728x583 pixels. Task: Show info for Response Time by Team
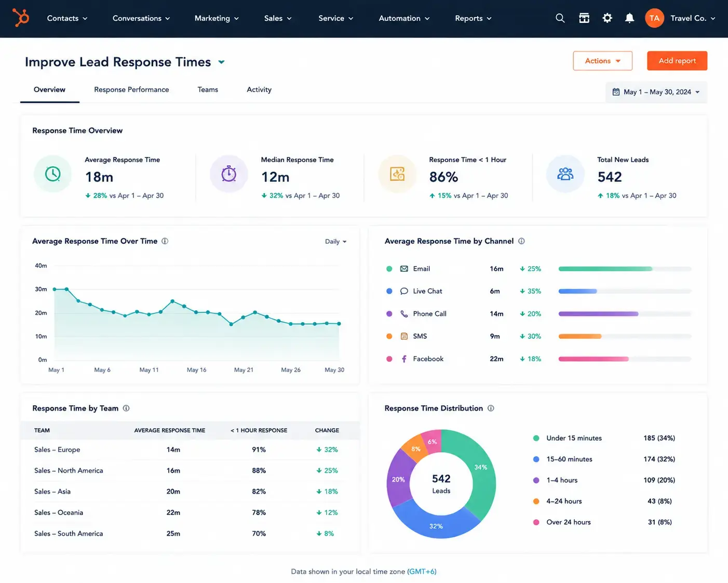click(x=126, y=408)
